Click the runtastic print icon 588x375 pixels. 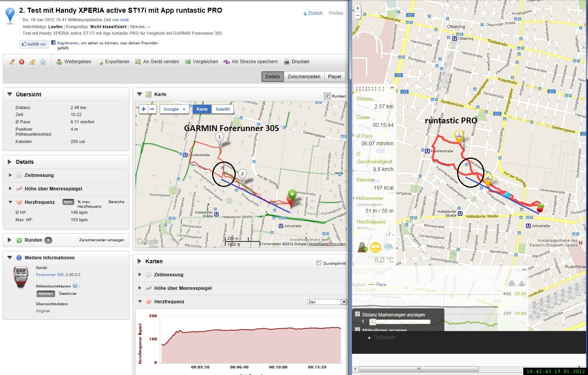pos(512,284)
